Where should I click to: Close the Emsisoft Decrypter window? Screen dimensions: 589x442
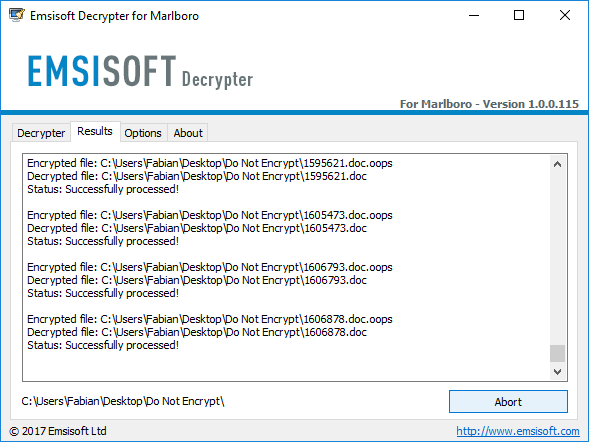(565, 15)
